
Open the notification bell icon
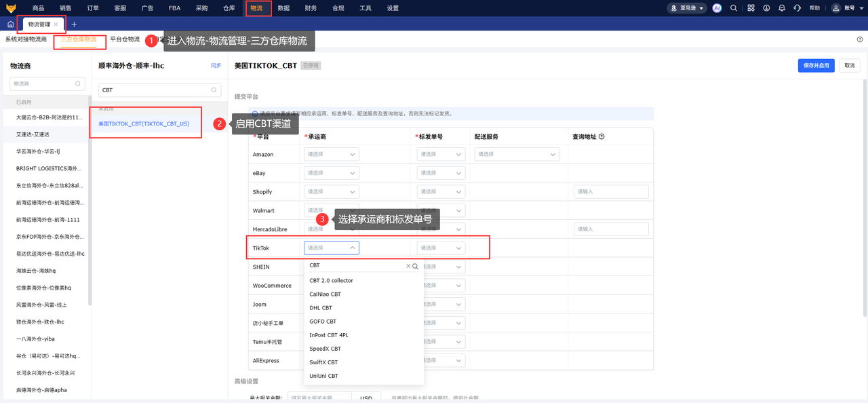click(x=782, y=8)
